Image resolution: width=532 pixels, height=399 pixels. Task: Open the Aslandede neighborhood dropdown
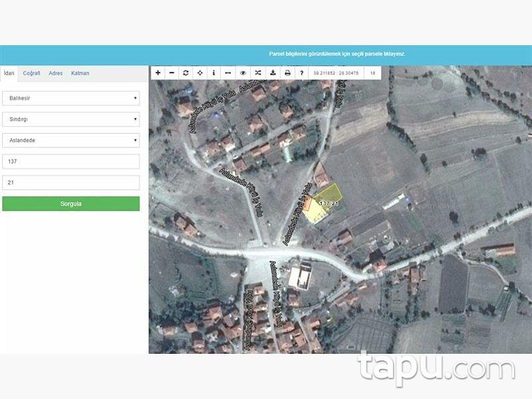click(x=71, y=140)
